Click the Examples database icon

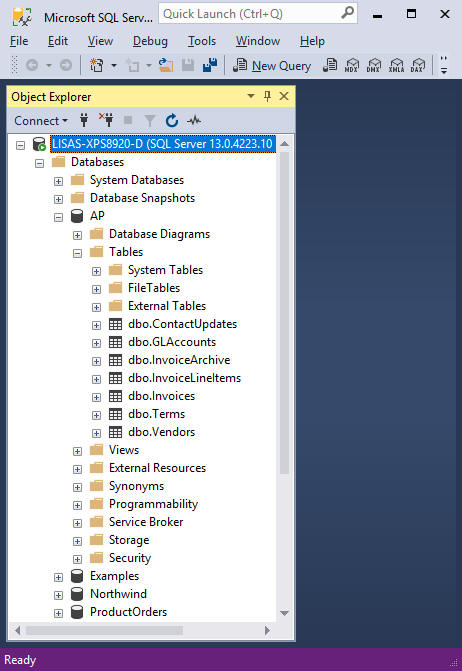click(x=77, y=576)
